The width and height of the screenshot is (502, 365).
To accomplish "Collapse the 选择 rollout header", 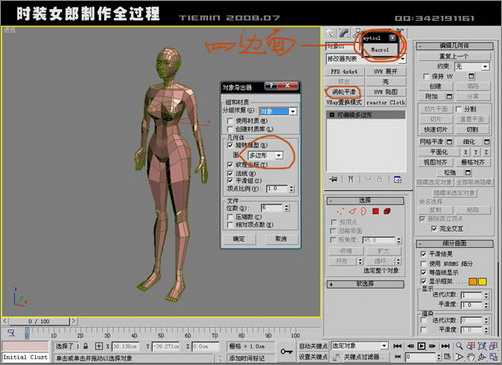I will pos(365,200).
